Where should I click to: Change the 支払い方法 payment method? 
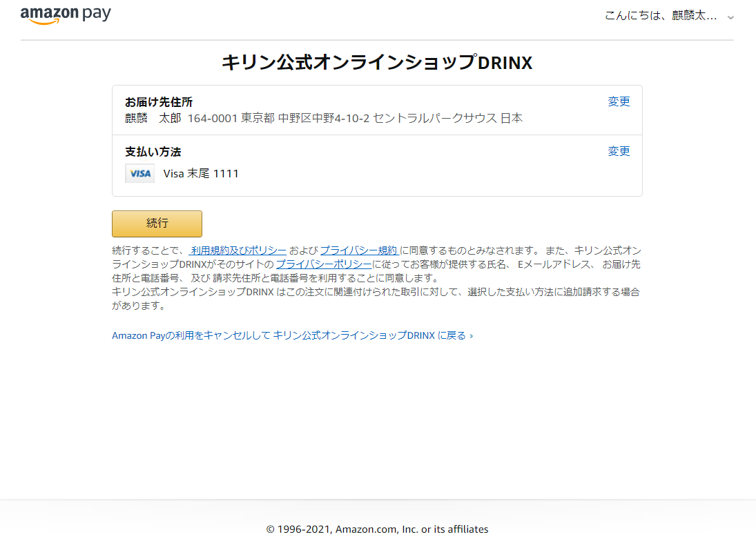pos(619,151)
